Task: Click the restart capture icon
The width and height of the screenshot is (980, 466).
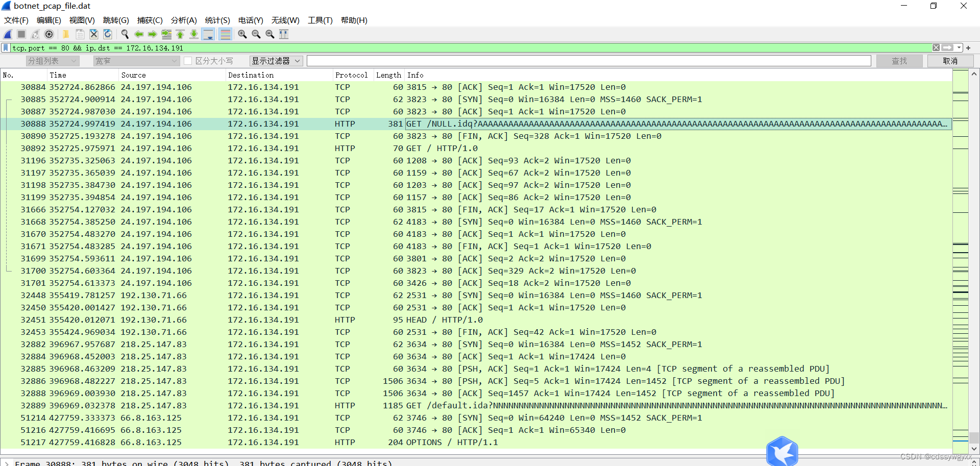Action: click(35, 34)
